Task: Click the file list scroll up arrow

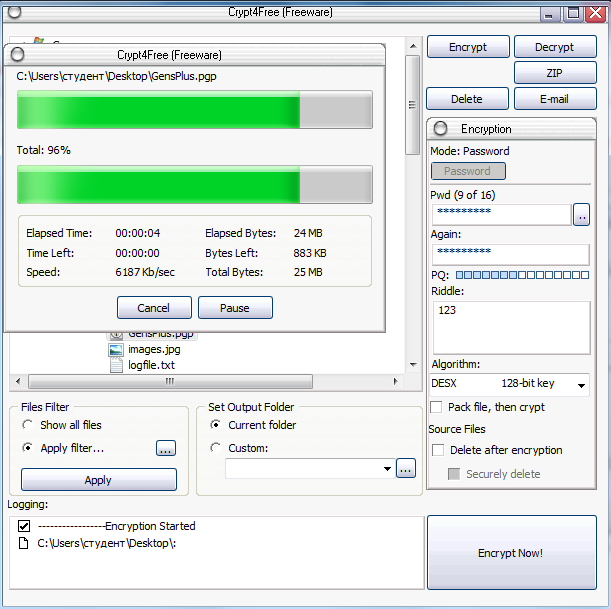Action: point(413,46)
